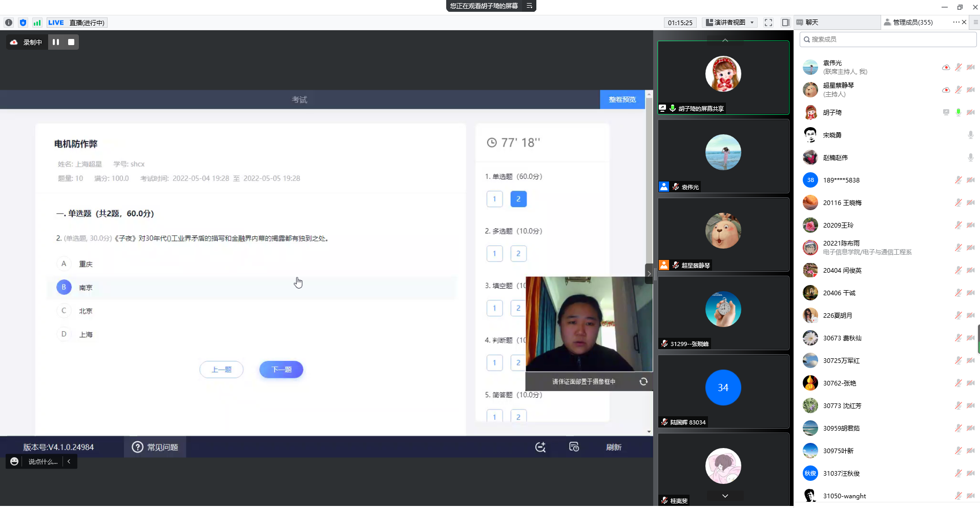Click the 搜索成员 search field
This screenshot has width=980, height=508.
click(889, 39)
